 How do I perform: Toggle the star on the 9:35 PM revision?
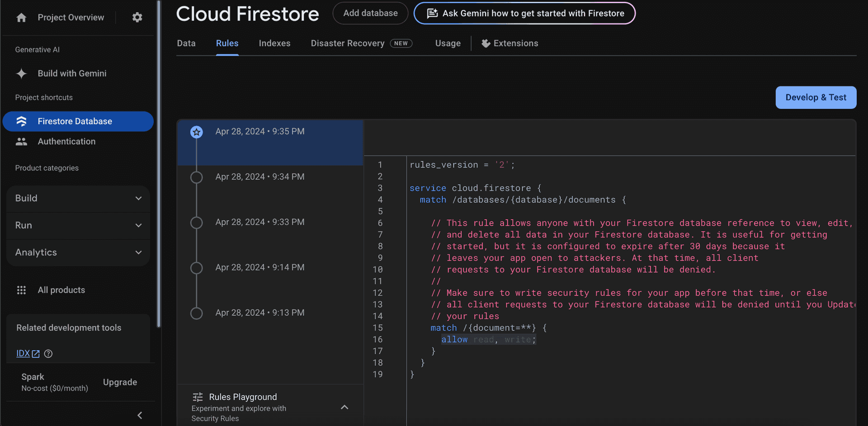196,132
